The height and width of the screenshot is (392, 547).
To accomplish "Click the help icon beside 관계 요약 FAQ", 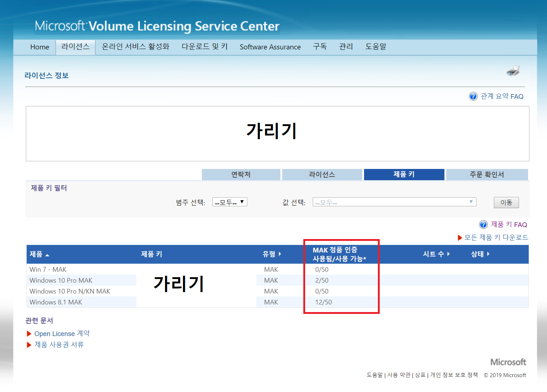I will [473, 96].
